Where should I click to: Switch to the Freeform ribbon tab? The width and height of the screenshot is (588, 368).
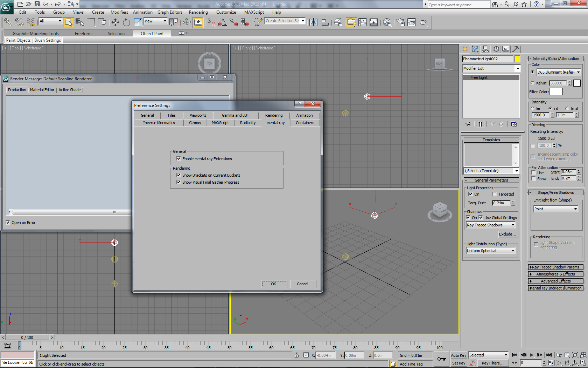83,34
